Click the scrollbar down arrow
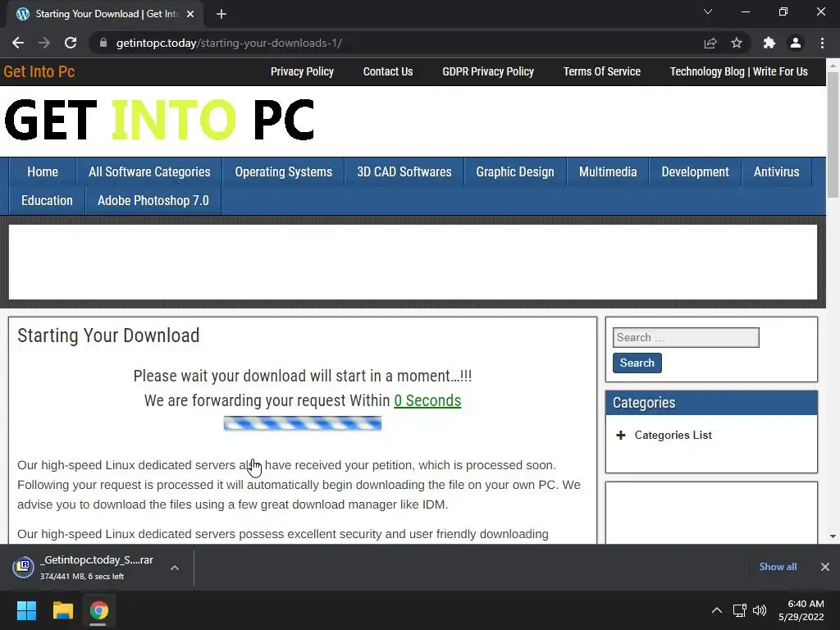The height and width of the screenshot is (630, 840). pyautogui.click(x=833, y=536)
